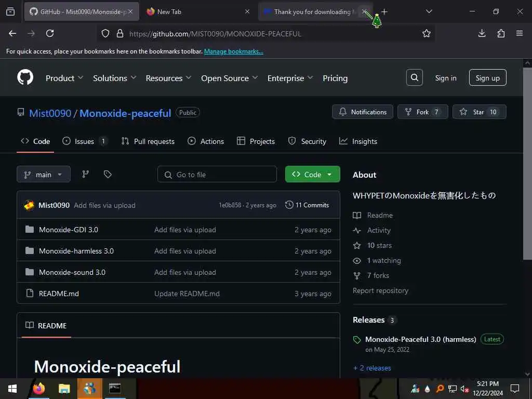Click the Pricing link

[335, 78]
